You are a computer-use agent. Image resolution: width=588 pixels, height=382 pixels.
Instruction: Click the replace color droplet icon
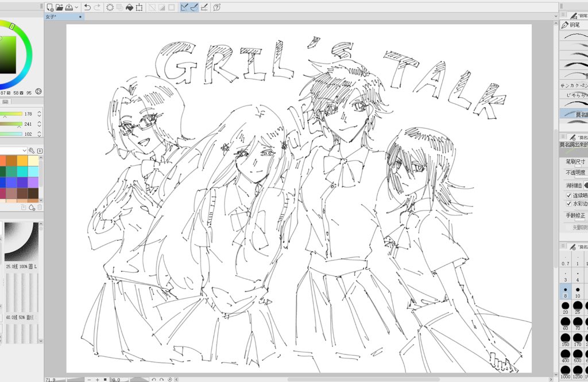(x=32, y=207)
